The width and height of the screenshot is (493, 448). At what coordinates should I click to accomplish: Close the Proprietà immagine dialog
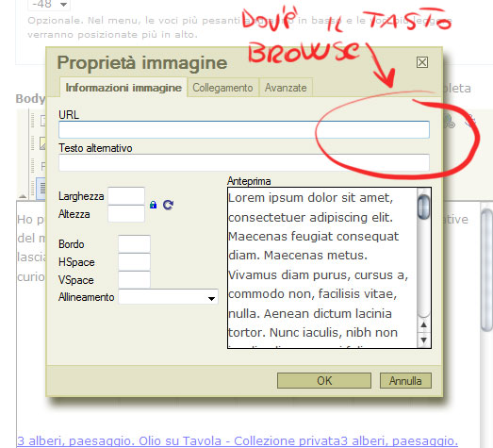[422, 62]
